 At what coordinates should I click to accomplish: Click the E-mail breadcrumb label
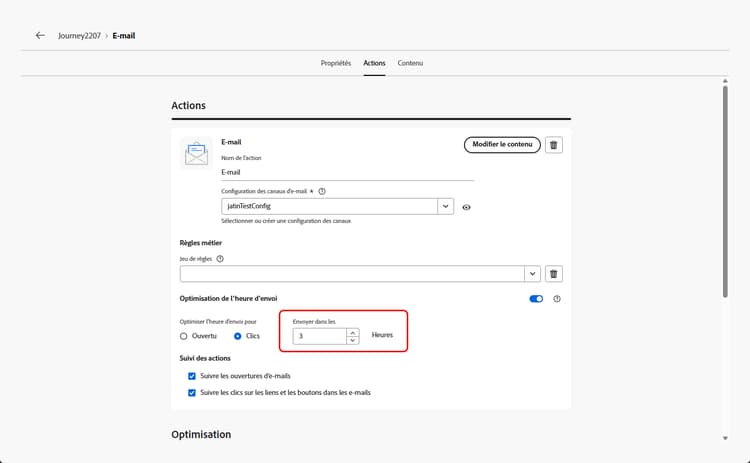pyautogui.click(x=124, y=36)
